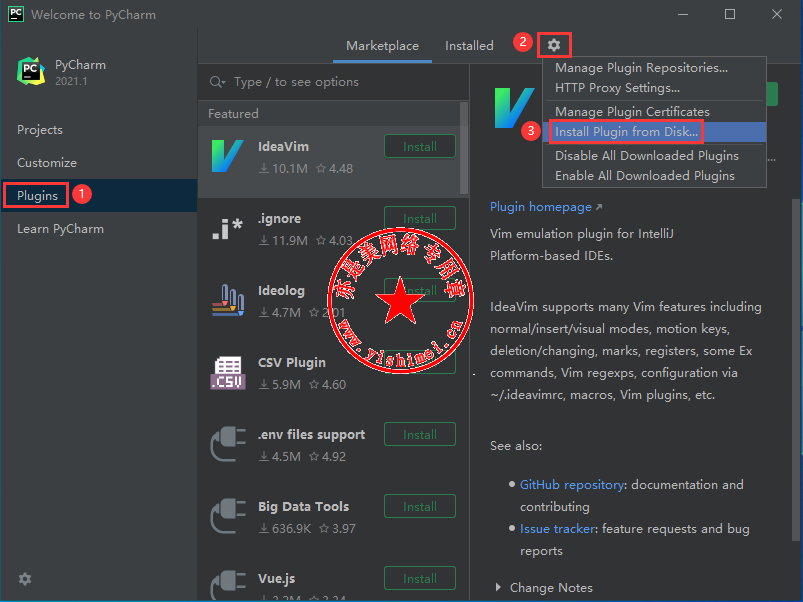Install the IdeaVim plugin
The width and height of the screenshot is (803, 602).
click(x=420, y=147)
